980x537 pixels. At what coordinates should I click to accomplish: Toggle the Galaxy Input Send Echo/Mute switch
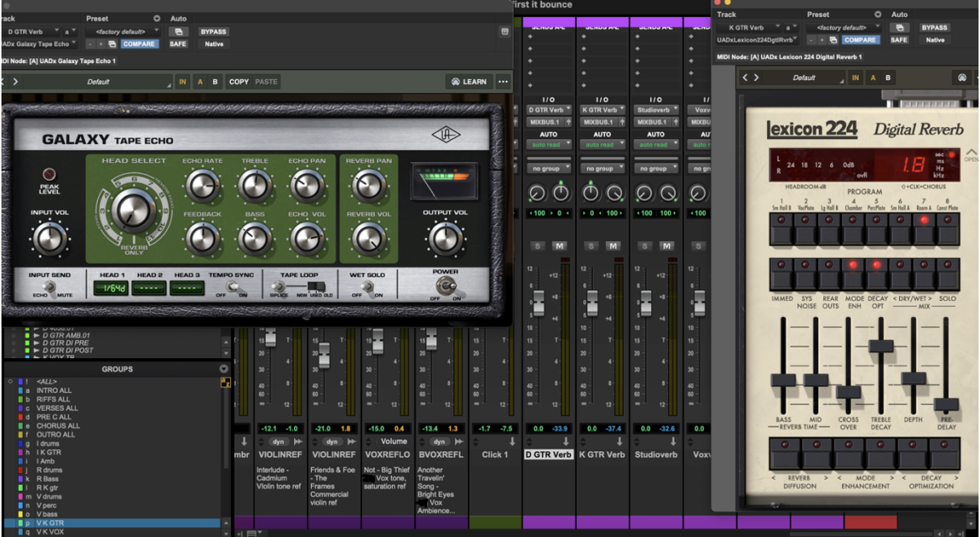50,288
